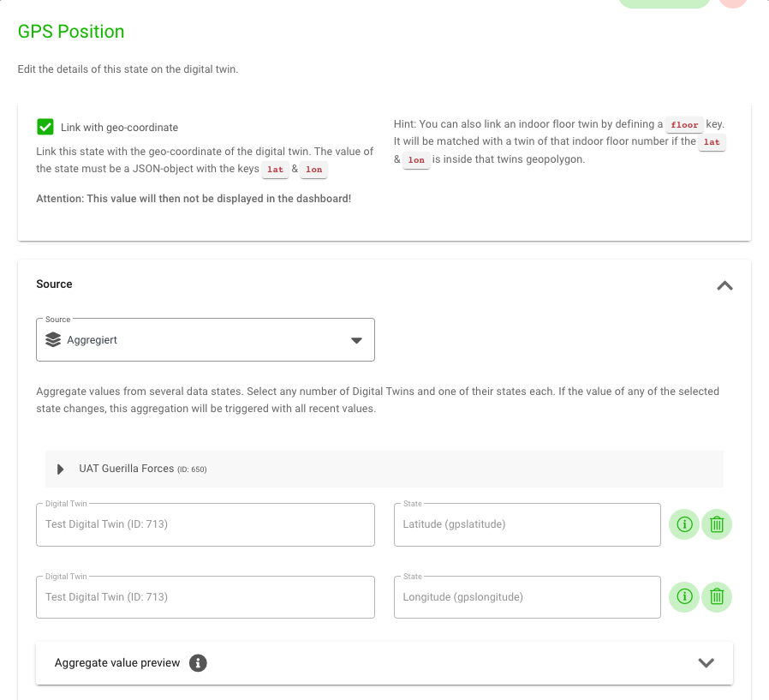Expand the Aggregate value preview panel
The width and height of the screenshot is (769, 700).
[706, 663]
